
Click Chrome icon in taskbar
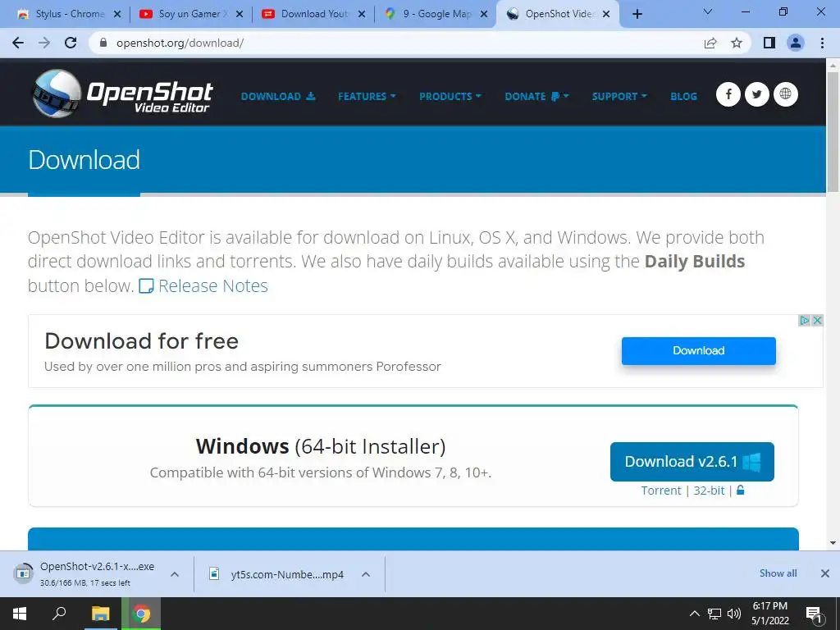pos(141,614)
